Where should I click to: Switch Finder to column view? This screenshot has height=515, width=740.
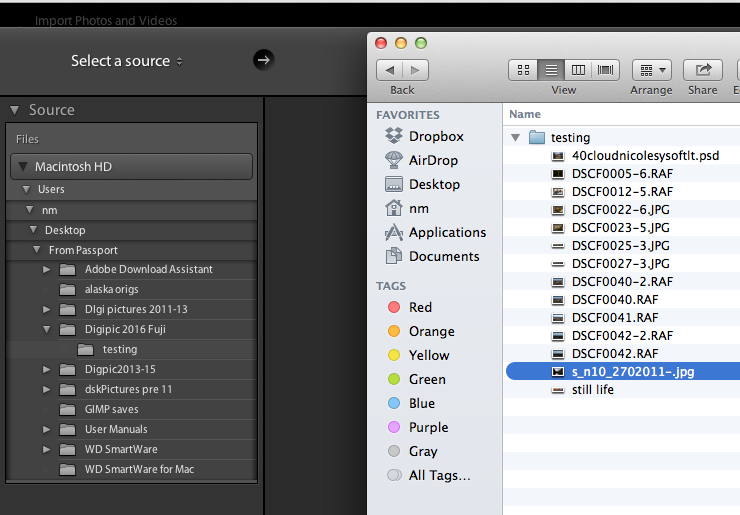coord(578,70)
